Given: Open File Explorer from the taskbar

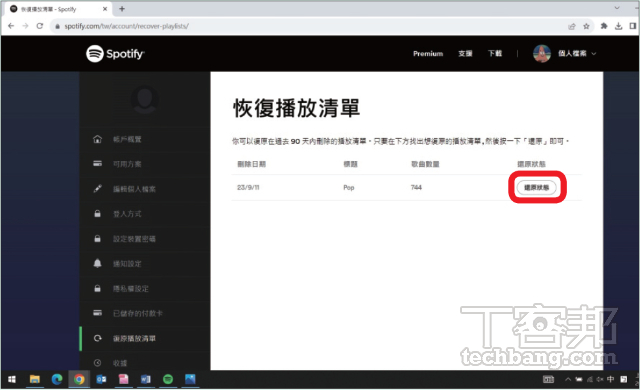Looking at the screenshot, I should tap(35, 379).
